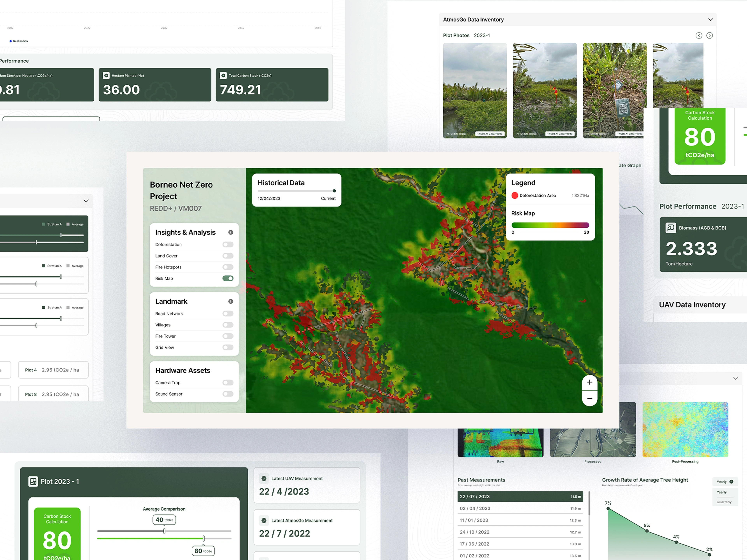Enable the Camera Trap toggle

click(x=228, y=382)
